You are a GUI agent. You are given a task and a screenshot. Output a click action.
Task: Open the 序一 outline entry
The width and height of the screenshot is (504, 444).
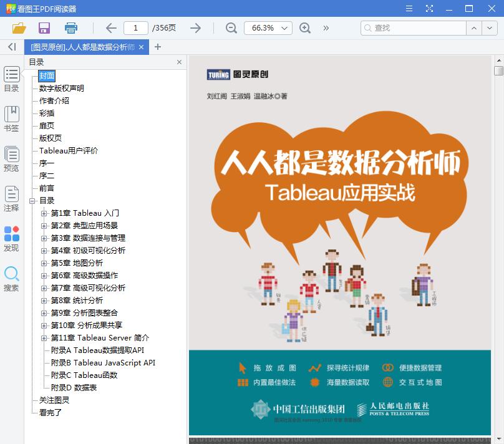pyautogui.click(x=47, y=163)
